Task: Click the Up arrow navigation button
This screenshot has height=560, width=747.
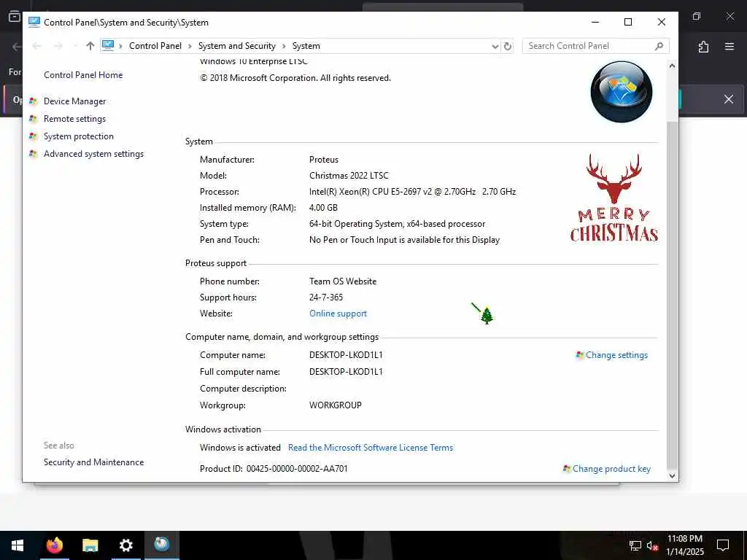Action: pos(90,46)
